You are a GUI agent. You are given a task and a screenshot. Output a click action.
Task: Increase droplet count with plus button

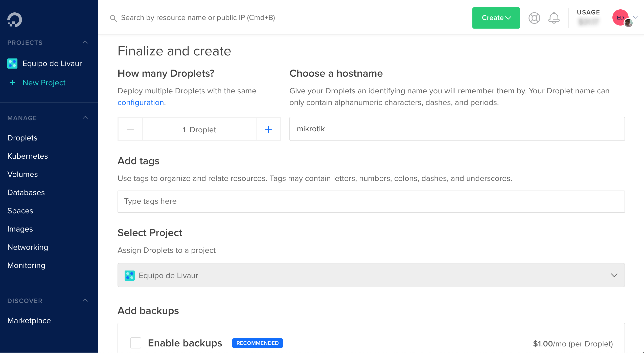tap(268, 130)
